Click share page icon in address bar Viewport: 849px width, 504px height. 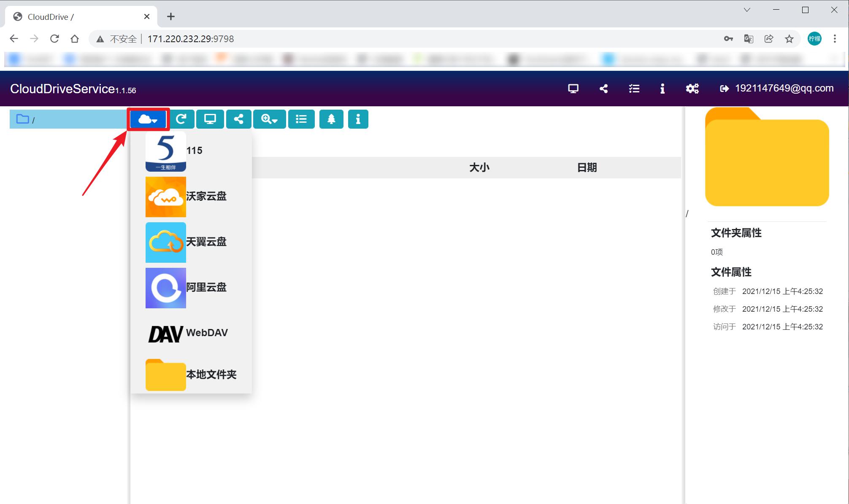point(769,39)
